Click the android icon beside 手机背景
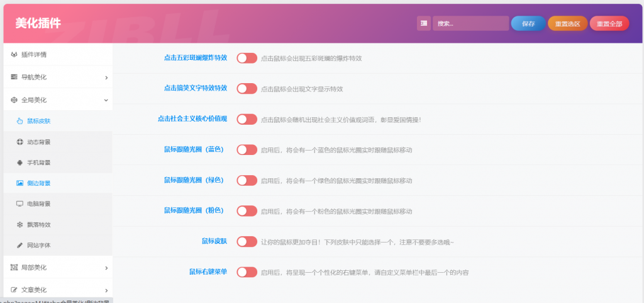Viewport: 644px width, 303px height. 19,163
